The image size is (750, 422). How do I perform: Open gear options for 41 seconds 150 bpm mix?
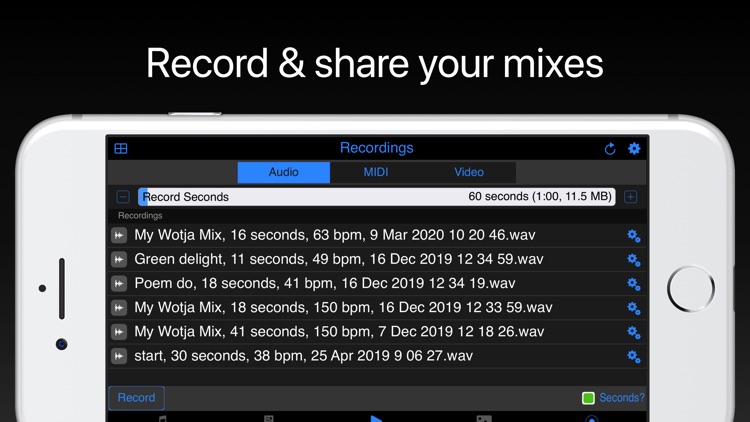pos(634,332)
